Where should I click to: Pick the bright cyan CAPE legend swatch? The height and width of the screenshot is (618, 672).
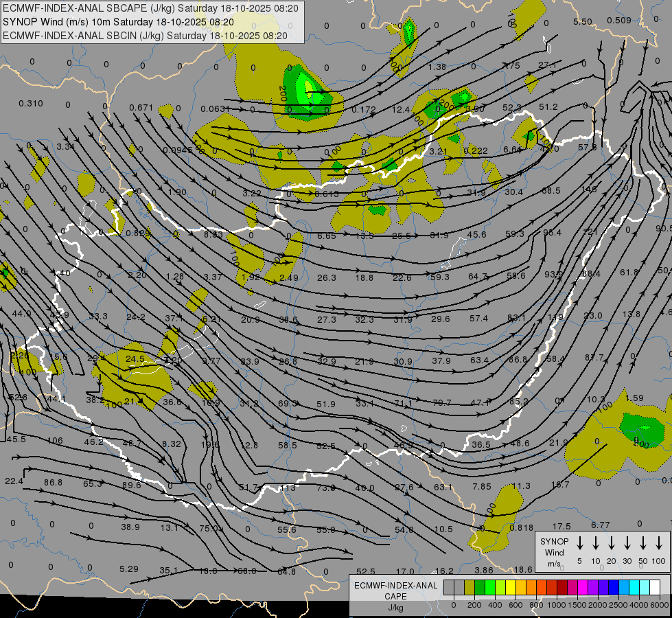(x=634, y=587)
